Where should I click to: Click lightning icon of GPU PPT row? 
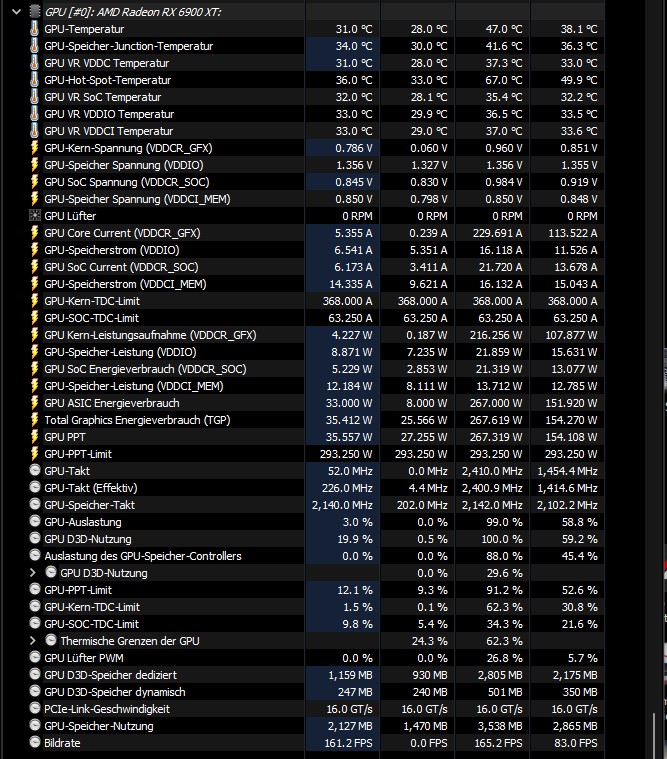coord(34,437)
